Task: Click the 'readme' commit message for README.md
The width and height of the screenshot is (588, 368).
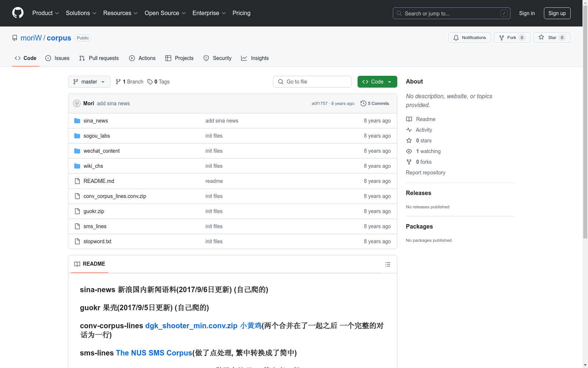Action: [214, 181]
